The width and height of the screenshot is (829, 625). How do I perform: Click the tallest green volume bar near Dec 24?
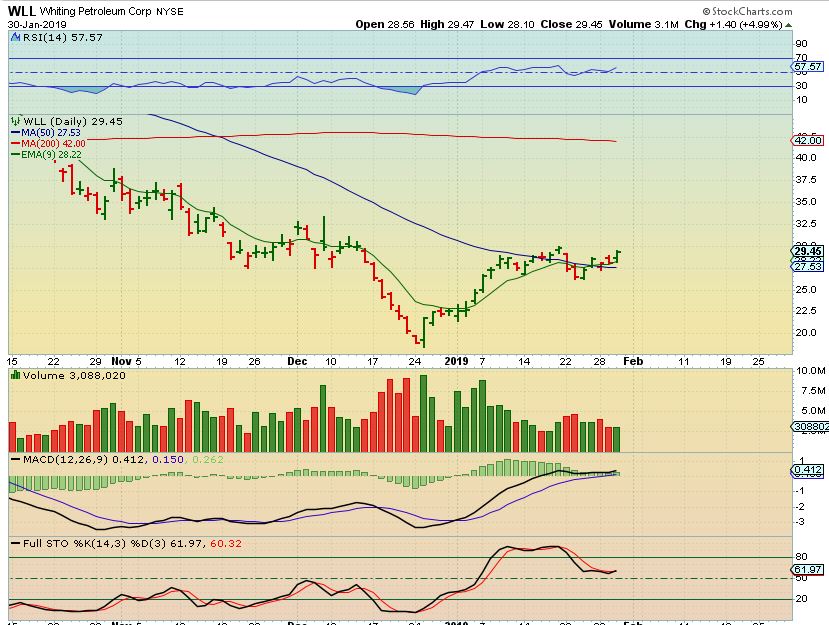click(423, 413)
